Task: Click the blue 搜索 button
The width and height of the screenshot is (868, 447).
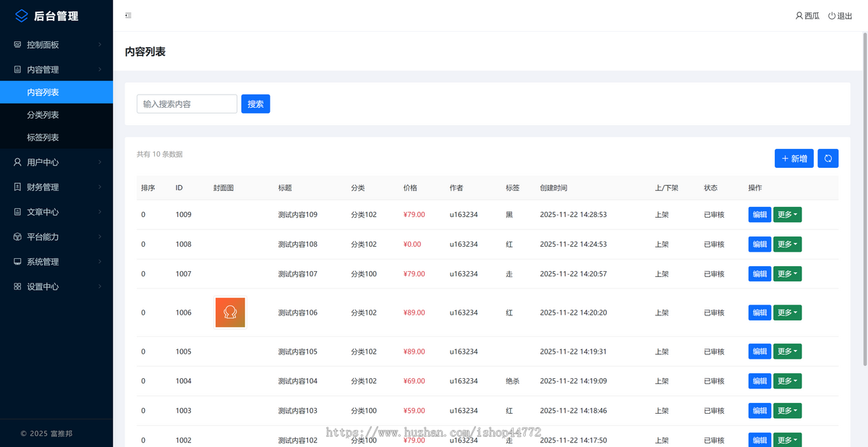Action: (x=255, y=104)
